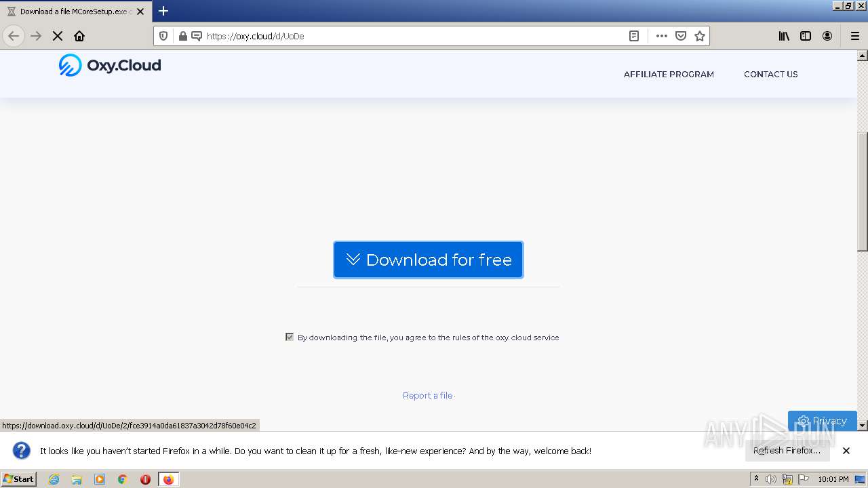868x488 pixels.
Task: Show hidden system tray icons arrow
Action: click(x=756, y=479)
